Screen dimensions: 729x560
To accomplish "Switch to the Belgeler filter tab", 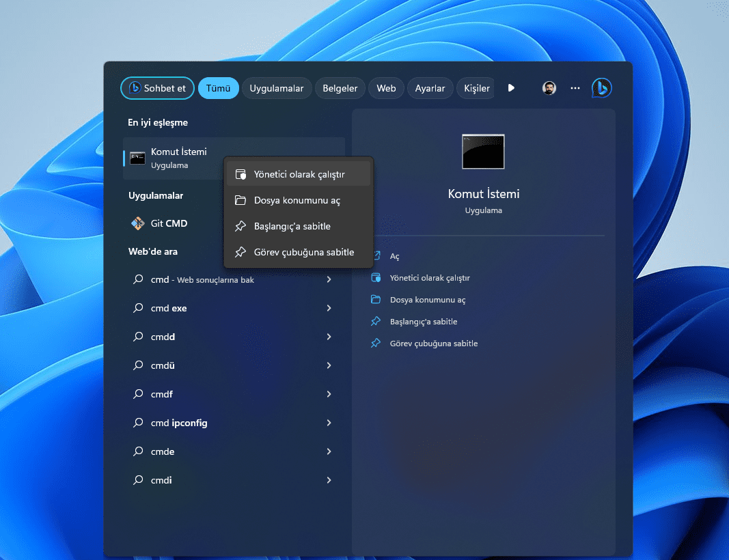I will (340, 88).
